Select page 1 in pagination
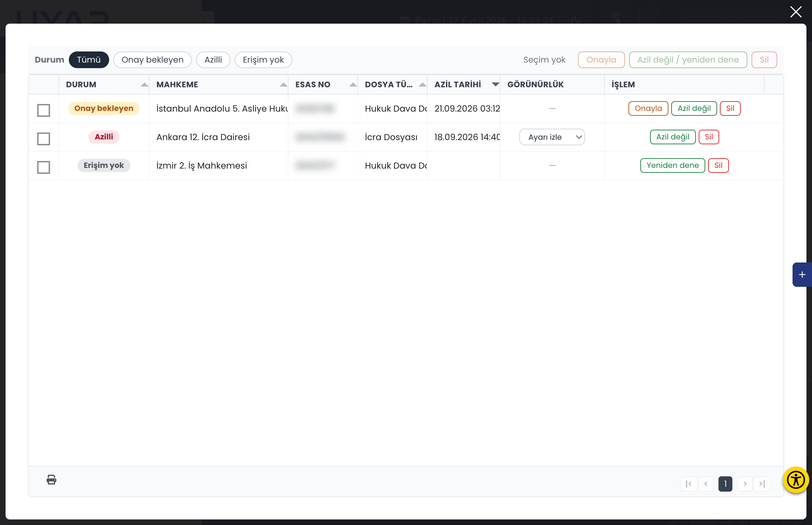812x525 pixels. (725, 484)
